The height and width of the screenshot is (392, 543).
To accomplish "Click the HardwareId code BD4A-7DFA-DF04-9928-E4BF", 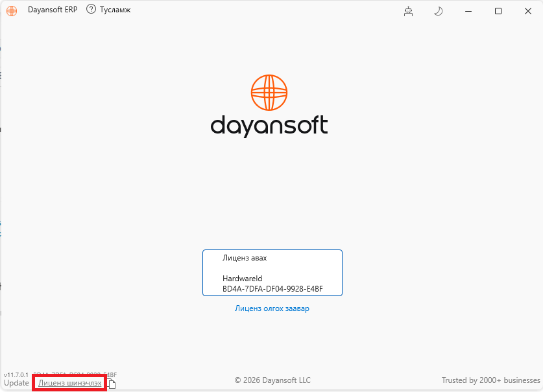I will tap(272, 288).
